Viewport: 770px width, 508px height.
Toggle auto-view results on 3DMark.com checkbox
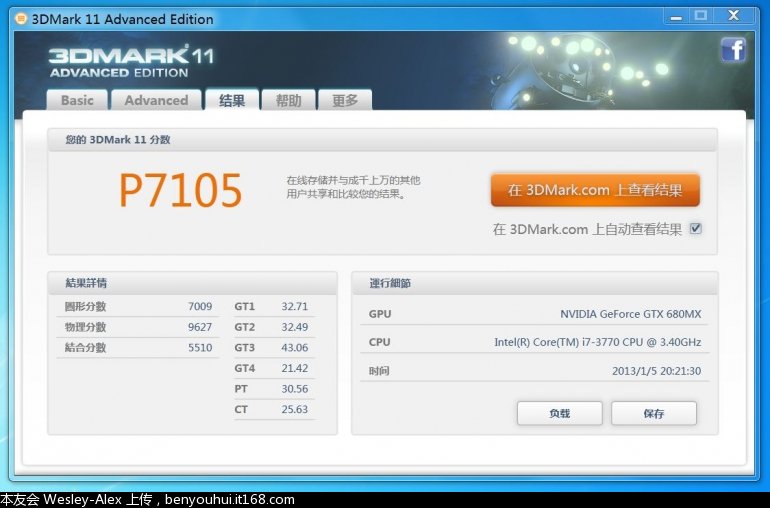tap(696, 229)
